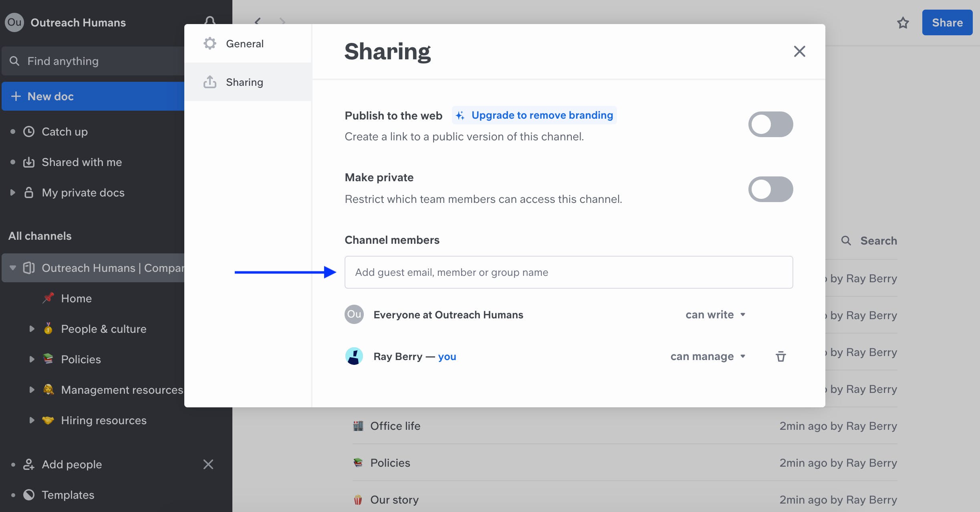
Task: Click the Add people icon
Action: click(x=29, y=464)
